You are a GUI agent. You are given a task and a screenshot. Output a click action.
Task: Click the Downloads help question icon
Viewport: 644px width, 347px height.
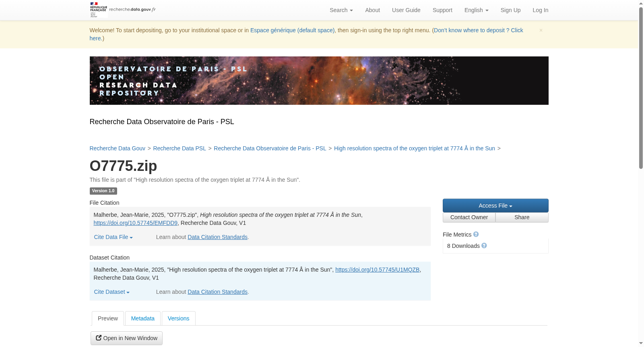[484, 245]
